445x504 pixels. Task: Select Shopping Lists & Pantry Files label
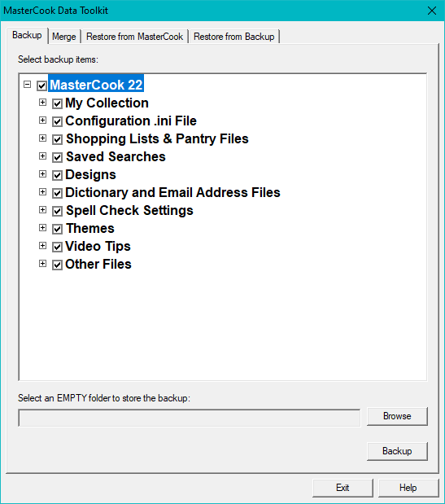coord(157,139)
